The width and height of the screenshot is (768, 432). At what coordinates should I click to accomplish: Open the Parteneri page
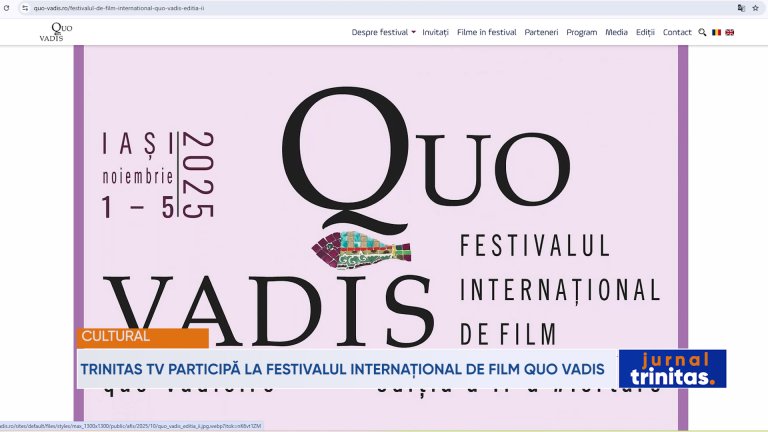(x=541, y=32)
